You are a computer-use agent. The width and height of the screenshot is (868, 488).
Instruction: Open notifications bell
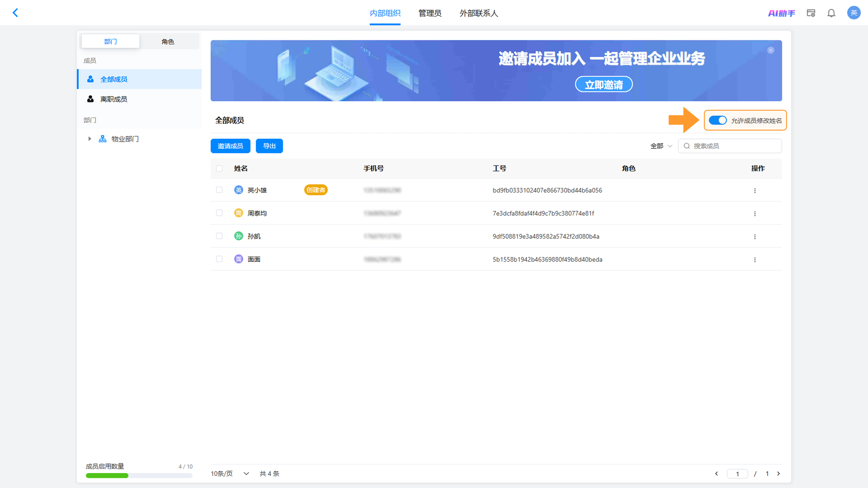pos(831,13)
